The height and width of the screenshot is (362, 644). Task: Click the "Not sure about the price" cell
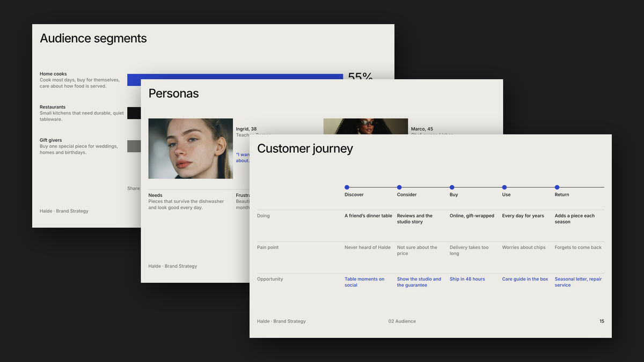tap(417, 250)
